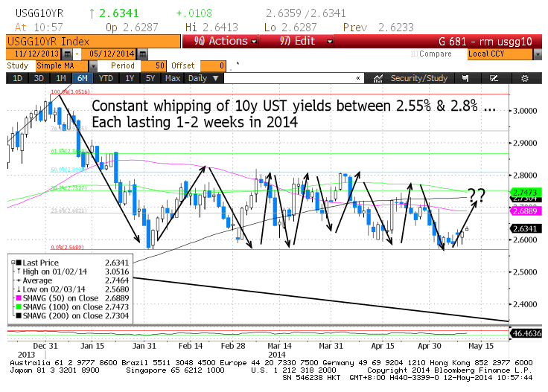
Task: Click the double-left chevron collapse icon
Action: pyautogui.click(x=359, y=78)
